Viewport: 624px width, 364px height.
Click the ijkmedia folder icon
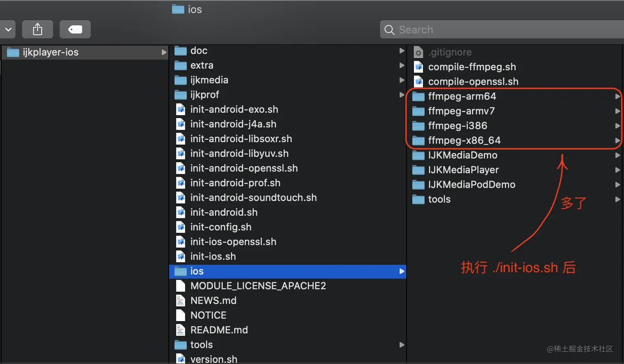(180, 80)
